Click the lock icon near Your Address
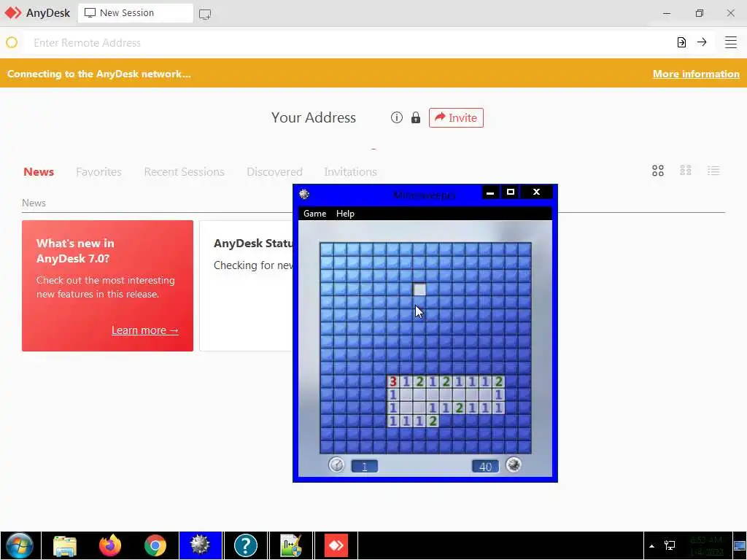 415,117
